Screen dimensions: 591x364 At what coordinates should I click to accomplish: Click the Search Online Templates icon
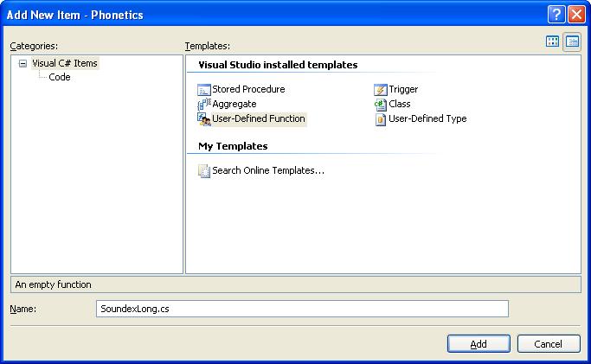[x=204, y=170]
